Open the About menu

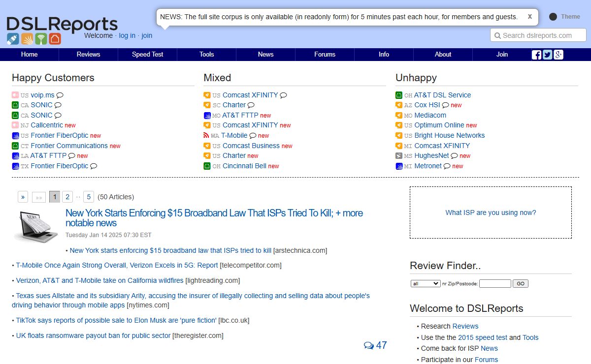click(443, 55)
